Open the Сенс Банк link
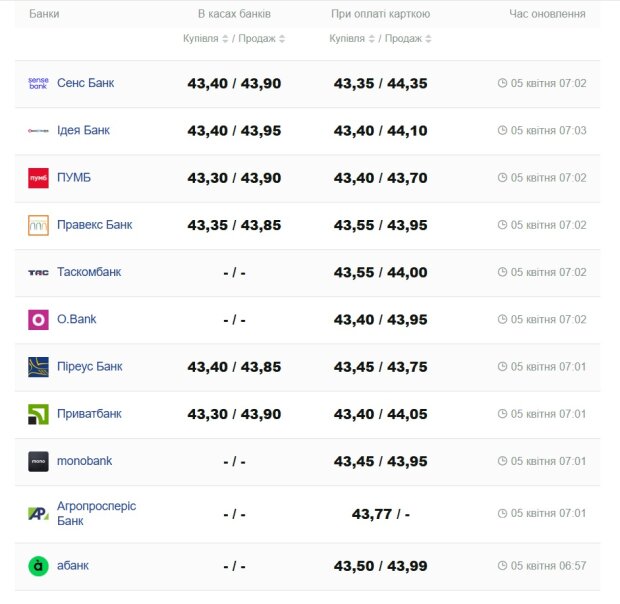620x604 pixels. (x=85, y=83)
